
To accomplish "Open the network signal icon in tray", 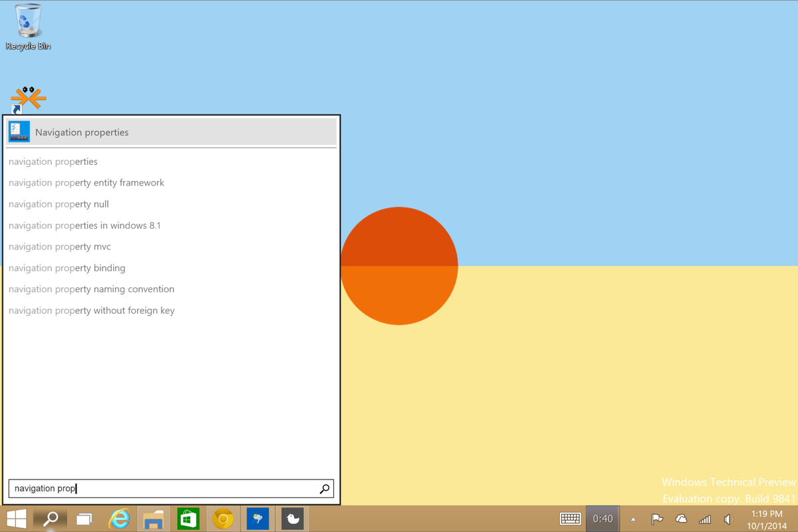I will click(704, 519).
